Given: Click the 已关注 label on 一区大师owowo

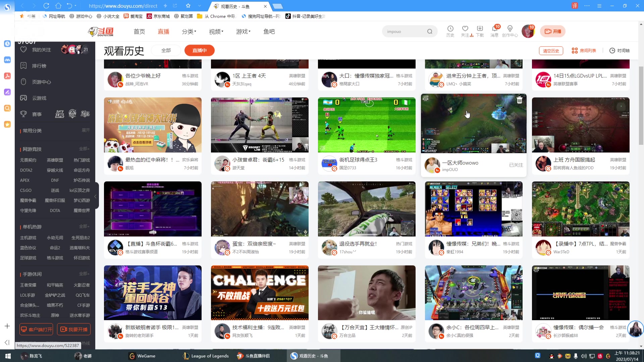Looking at the screenshot, I should click(x=516, y=165).
